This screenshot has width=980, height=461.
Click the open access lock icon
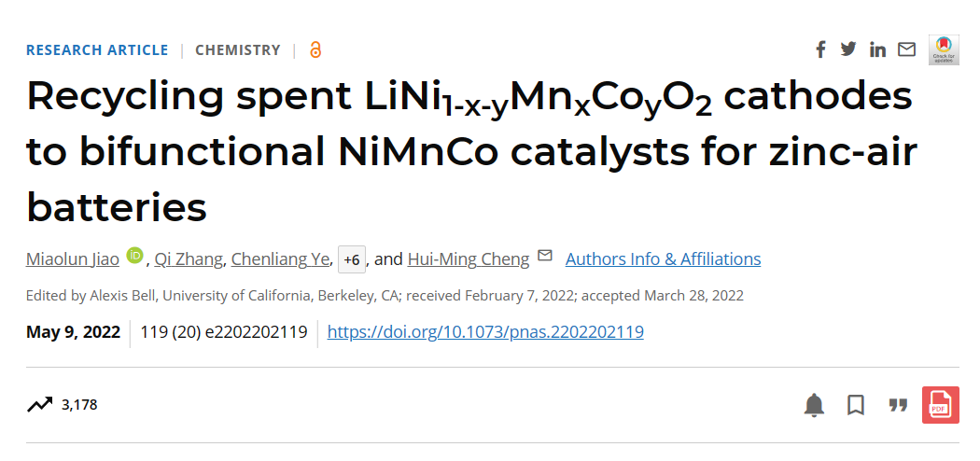(x=315, y=50)
